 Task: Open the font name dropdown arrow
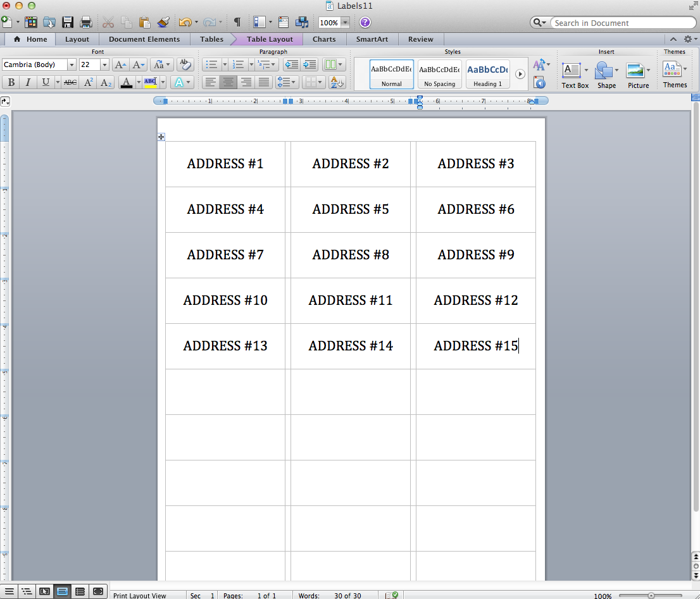(72, 65)
